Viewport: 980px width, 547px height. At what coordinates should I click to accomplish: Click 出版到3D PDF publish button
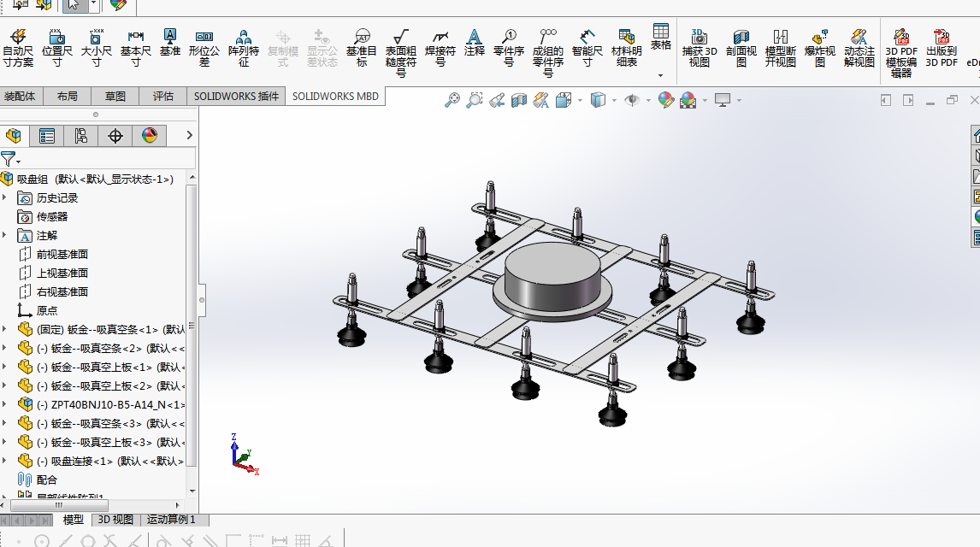tap(942, 48)
